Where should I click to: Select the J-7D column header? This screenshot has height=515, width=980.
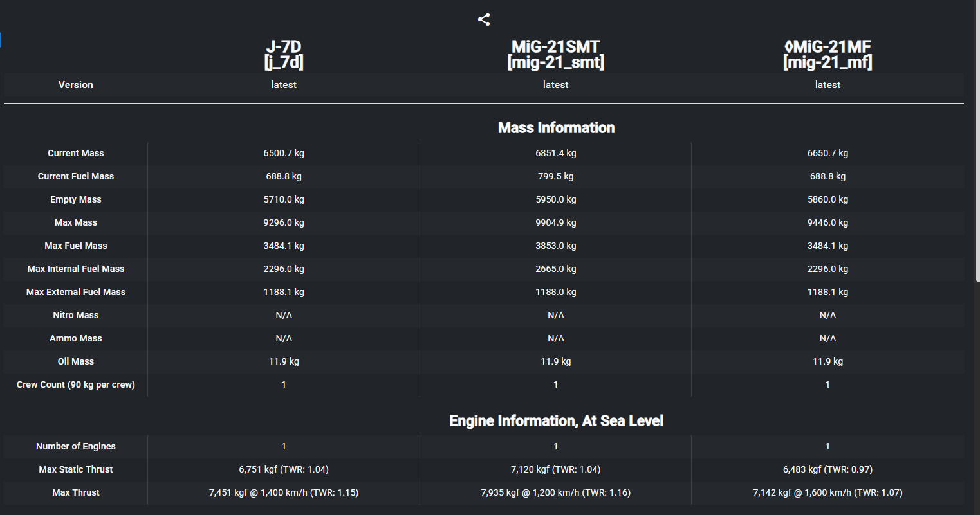[284, 54]
